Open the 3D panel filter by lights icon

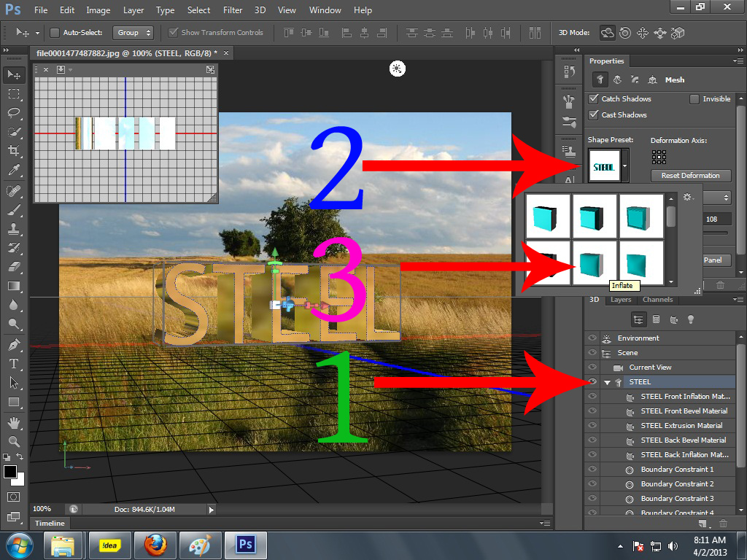click(689, 319)
